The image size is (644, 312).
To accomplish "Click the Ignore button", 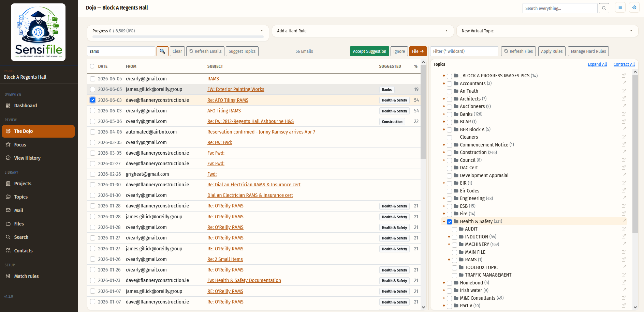I will tap(399, 51).
